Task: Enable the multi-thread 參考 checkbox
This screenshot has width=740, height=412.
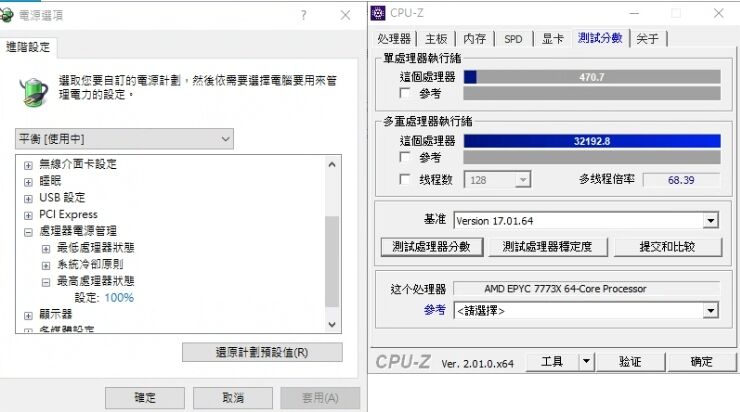Action: tap(404, 157)
